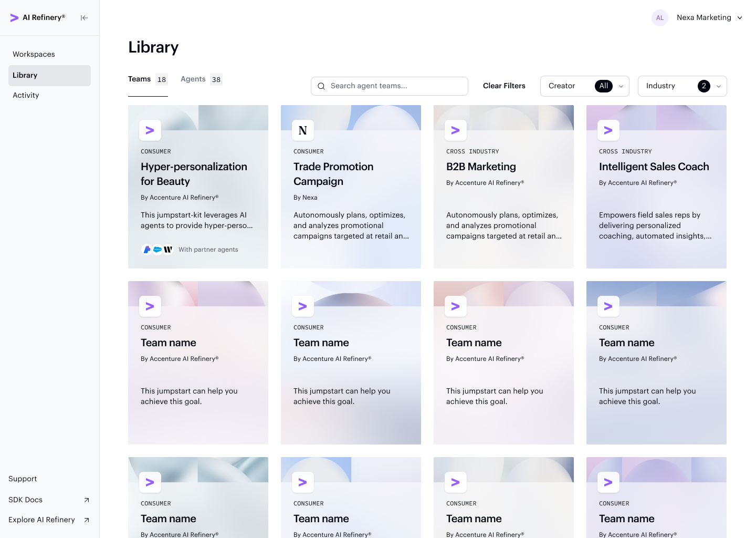Click the Agents count badge 38
756x538 pixels.
(216, 80)
